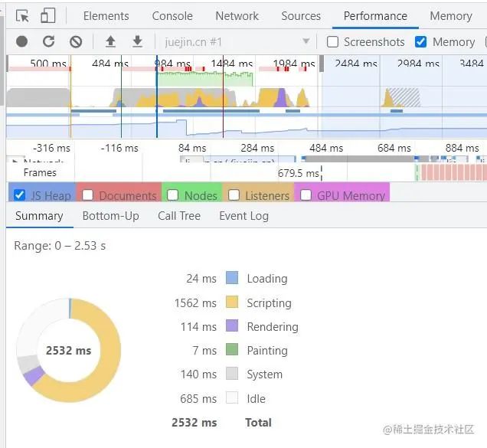
Task: Click the reload and profile icon
Action: pos(49,41)
